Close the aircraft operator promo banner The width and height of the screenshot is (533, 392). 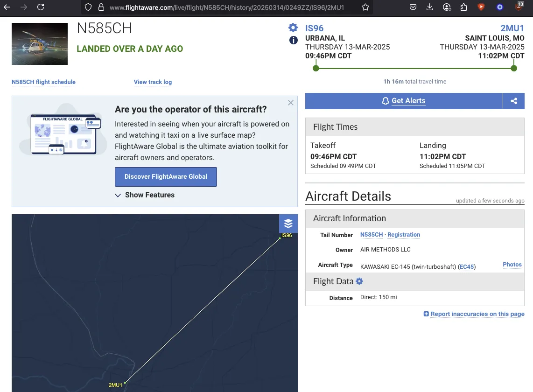[291, 103]
